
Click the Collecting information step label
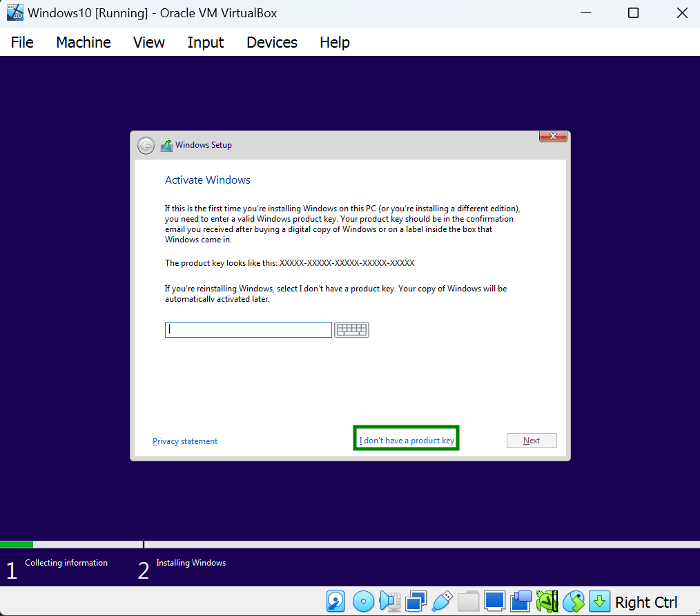pos(66,563)
